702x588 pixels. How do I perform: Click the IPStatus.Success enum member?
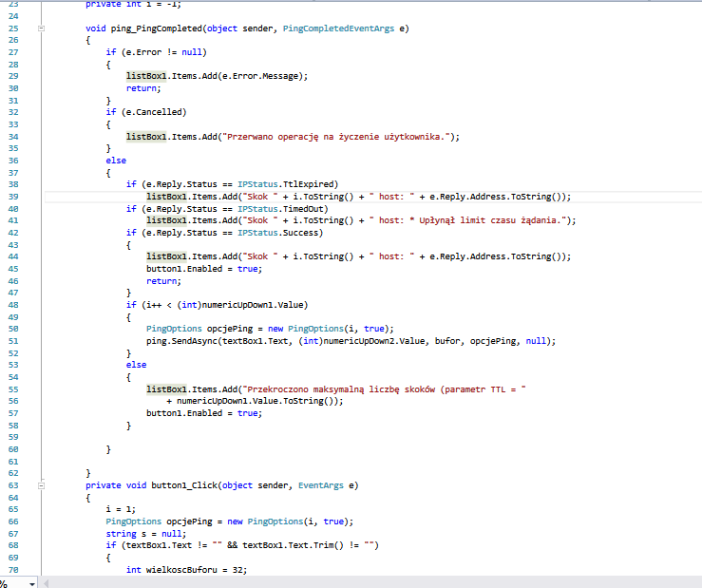pos(277,233)
